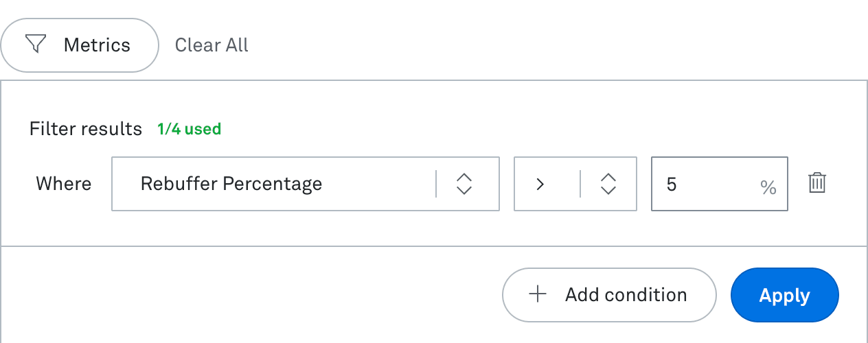Click the Add condition label text

[626, 295]
